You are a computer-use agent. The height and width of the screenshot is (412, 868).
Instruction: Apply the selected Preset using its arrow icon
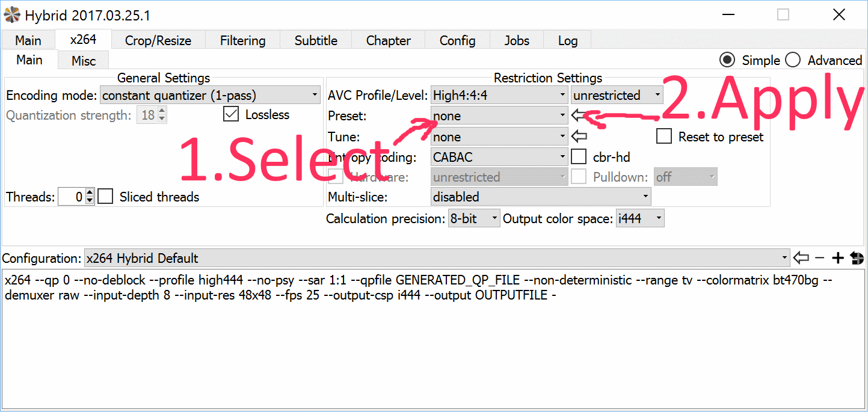[x=579, y=115]
